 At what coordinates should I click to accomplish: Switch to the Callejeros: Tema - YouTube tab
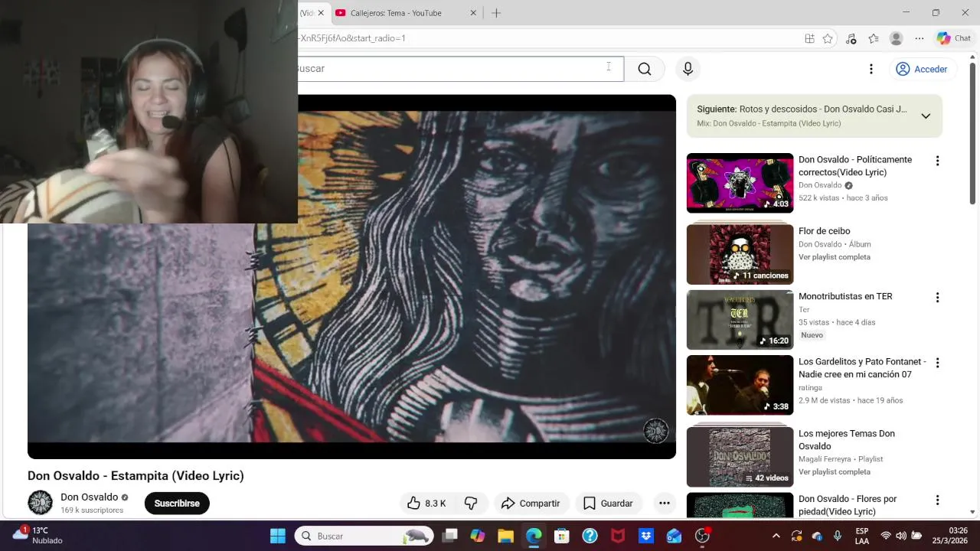point(396,13)
